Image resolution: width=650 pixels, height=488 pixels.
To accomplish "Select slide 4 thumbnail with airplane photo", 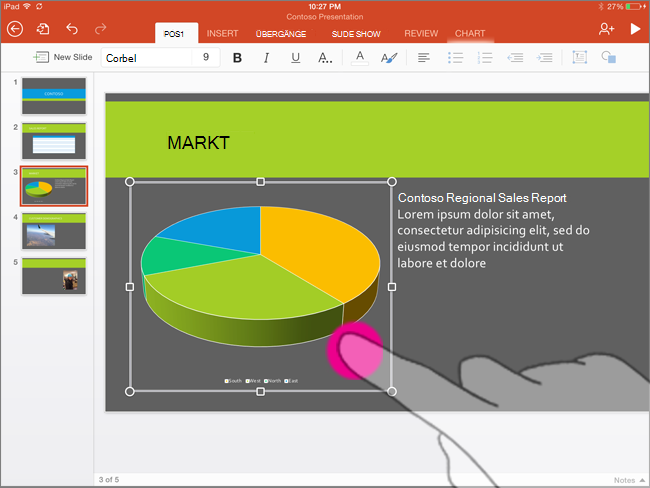I will pos(54,231).
